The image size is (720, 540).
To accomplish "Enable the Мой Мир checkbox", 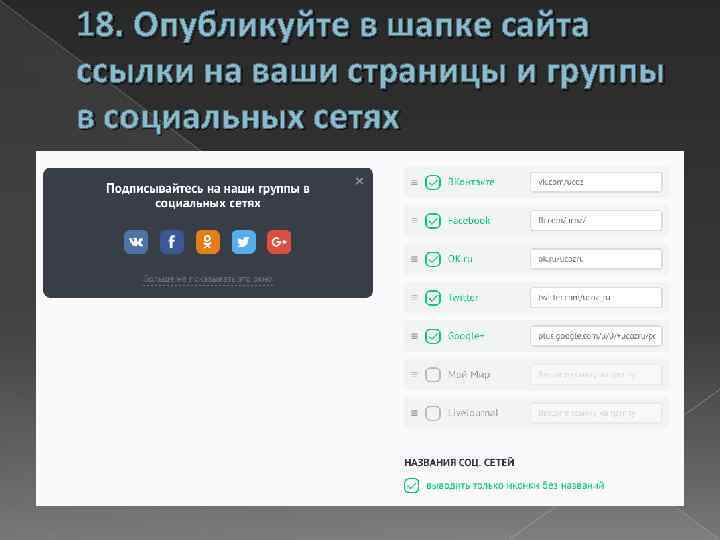I will tap(433, 375).
